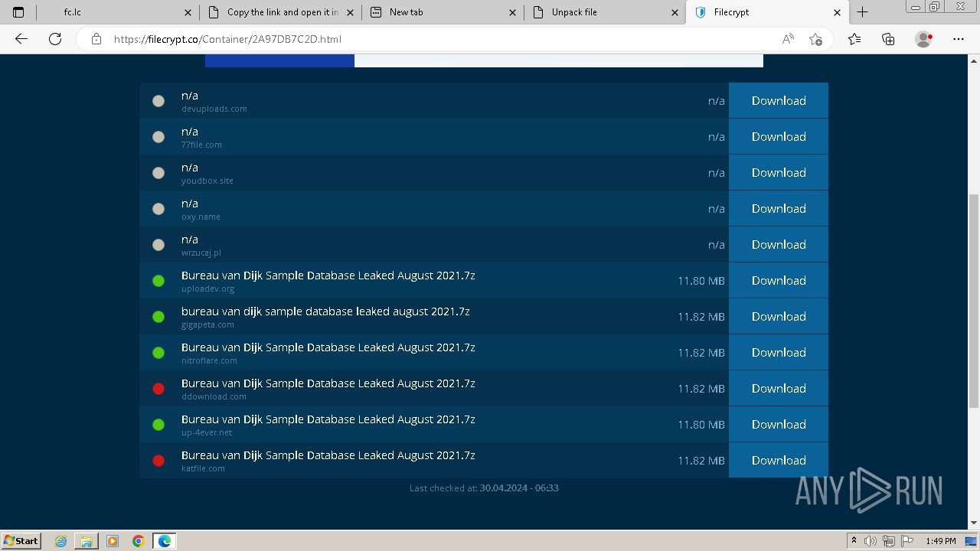The width and height of the screenshot is (980, 551).
Task: Click the green status dot for nitroflare.com
Action: [158, 353]
